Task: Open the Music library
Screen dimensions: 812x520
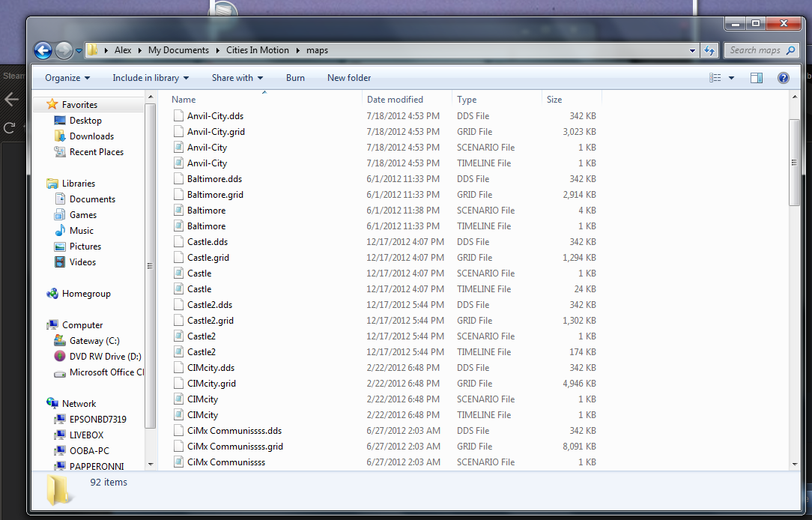Action: click(x=74, y=231)
